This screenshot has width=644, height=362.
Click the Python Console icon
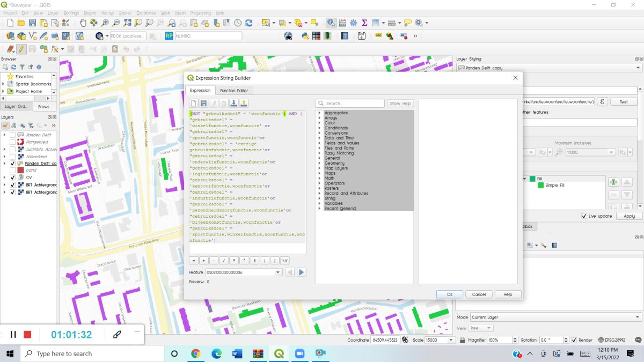pos(305,36)
